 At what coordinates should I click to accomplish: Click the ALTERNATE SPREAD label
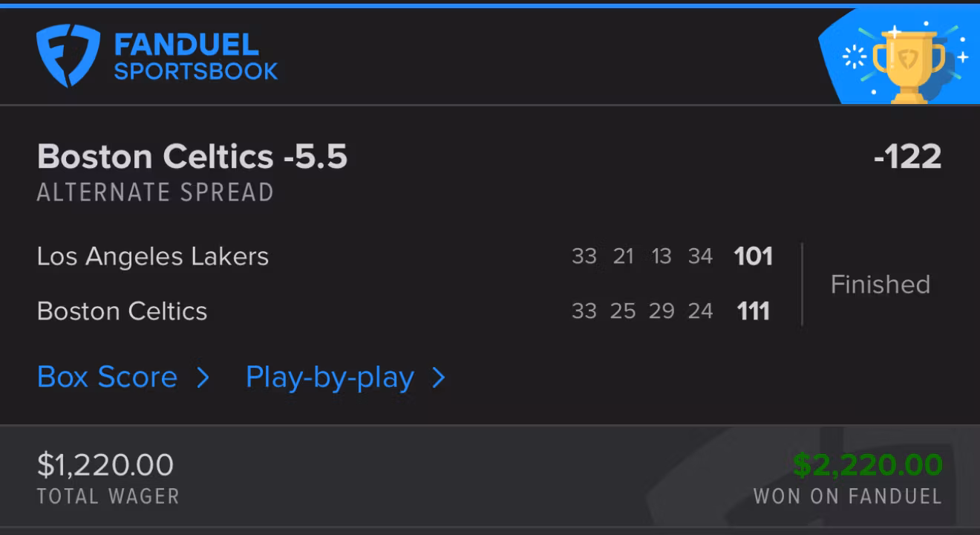[155, 193]
